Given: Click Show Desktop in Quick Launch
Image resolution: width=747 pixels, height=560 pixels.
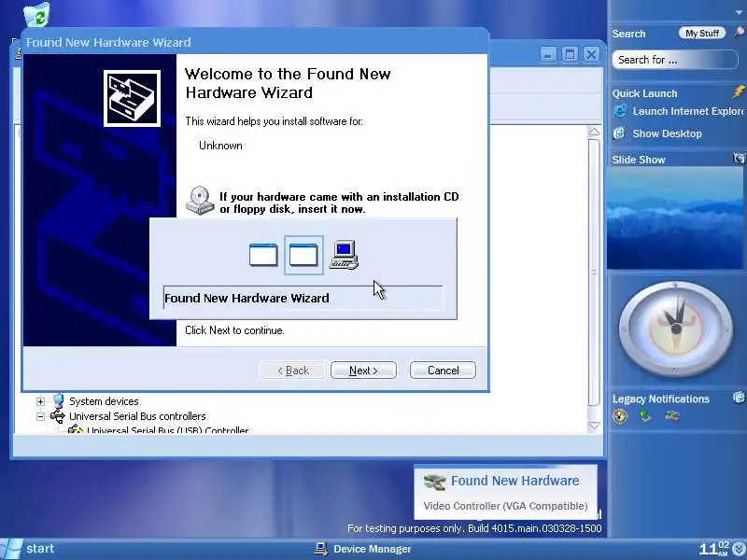Looking at the screenshot, I should 667,133.
